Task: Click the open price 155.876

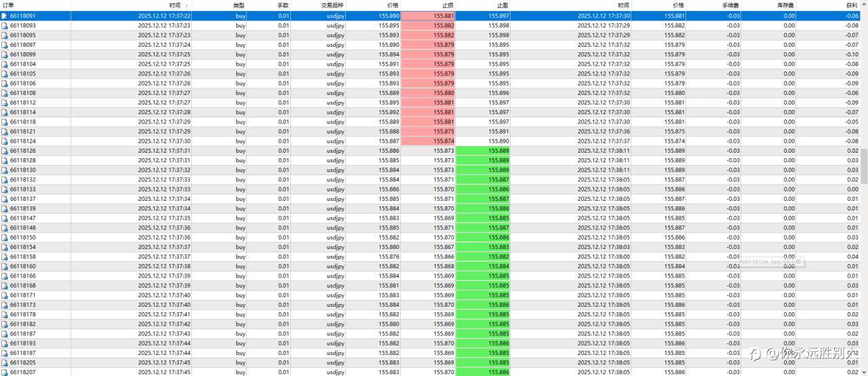Action: [x=389, y=257]
